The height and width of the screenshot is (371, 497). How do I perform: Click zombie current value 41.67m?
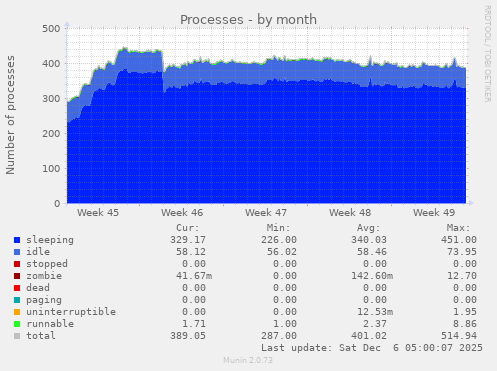[x=194, y=276]
